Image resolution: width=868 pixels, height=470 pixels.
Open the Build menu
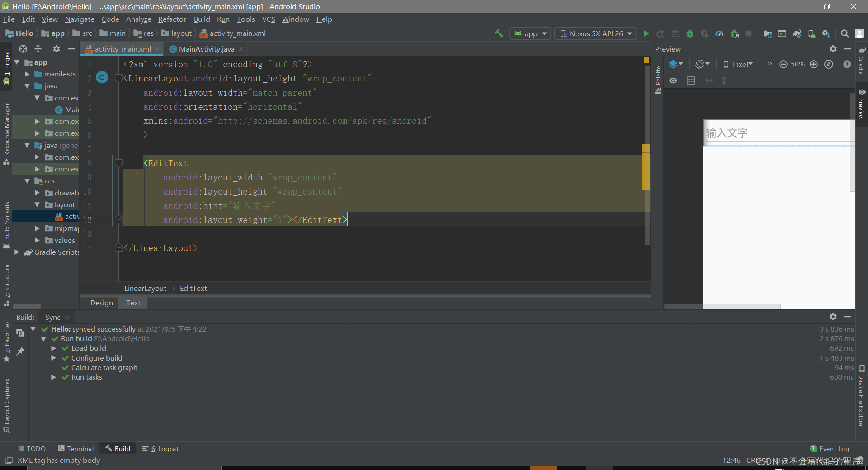click(202, 19)
